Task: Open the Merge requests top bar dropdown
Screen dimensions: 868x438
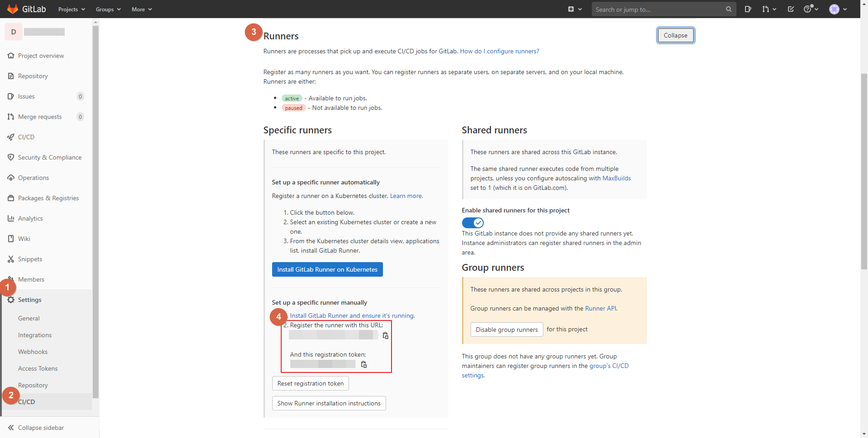Action: (769, 9)
